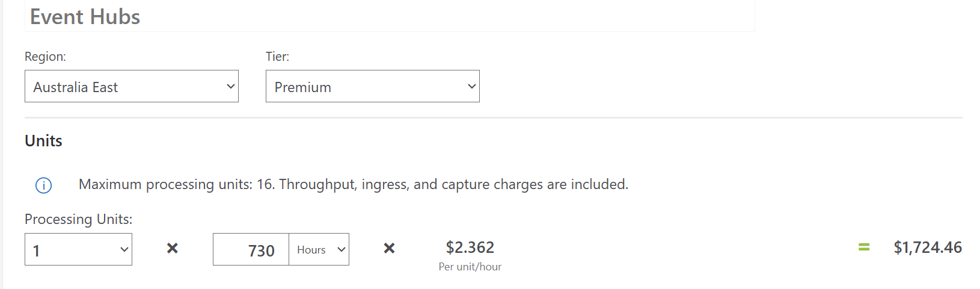Expand the Processing Units dropdown set to 1

tap(78, 249)
